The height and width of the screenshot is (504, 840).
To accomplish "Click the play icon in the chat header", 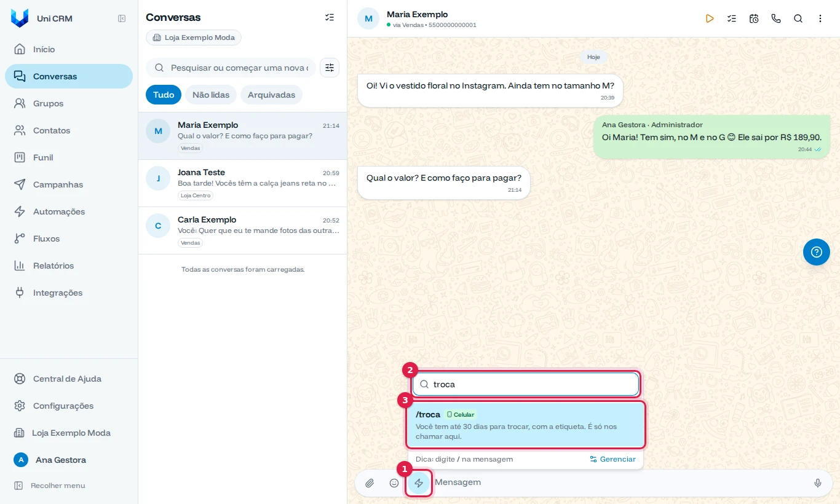I will click(x=710, y=18).
